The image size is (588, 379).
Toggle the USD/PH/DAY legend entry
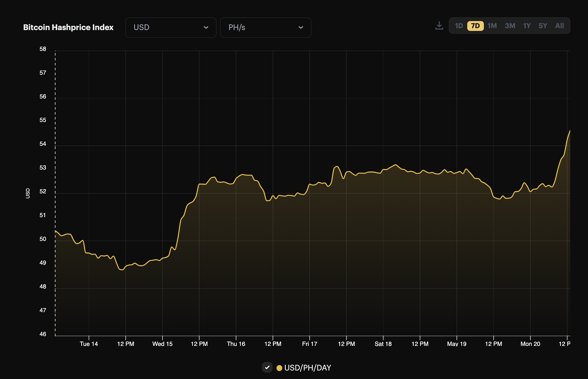(307, 368)
